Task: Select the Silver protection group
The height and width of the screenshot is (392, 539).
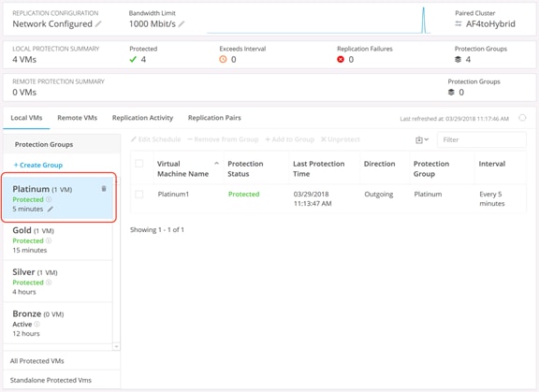Action: pyautogui.click(x=58, y=282)
